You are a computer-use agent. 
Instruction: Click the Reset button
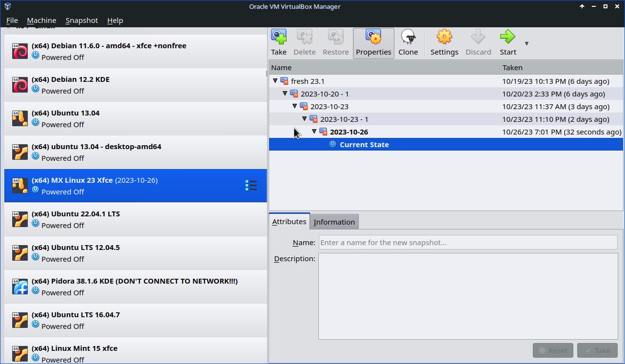553,350
